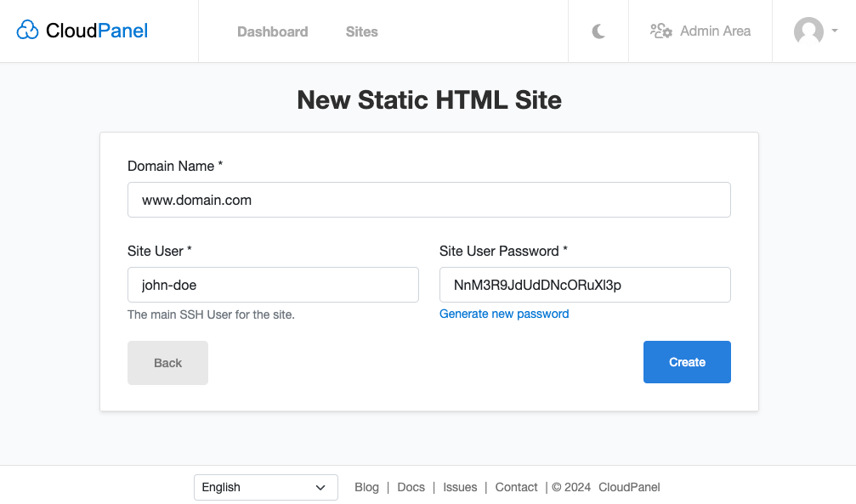Select the users gear icon next to Admin Area
Viewport: 856px width, 504px height.
pos(660,31)
